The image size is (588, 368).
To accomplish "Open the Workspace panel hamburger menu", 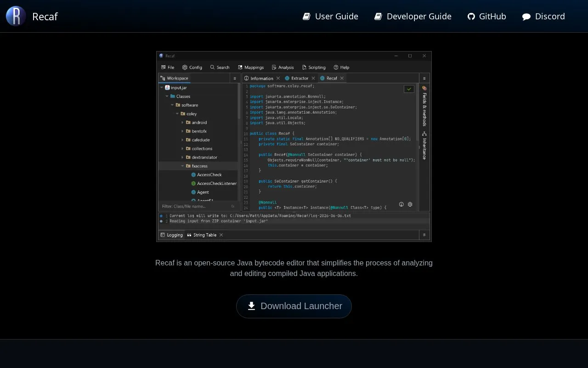I will tap(235, 78).
